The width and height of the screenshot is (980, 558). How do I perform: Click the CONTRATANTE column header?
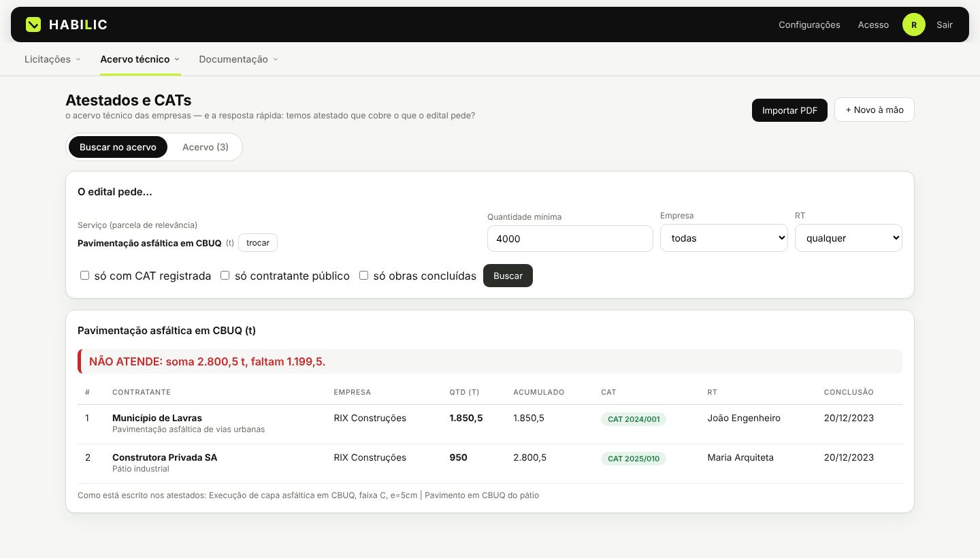142,392
